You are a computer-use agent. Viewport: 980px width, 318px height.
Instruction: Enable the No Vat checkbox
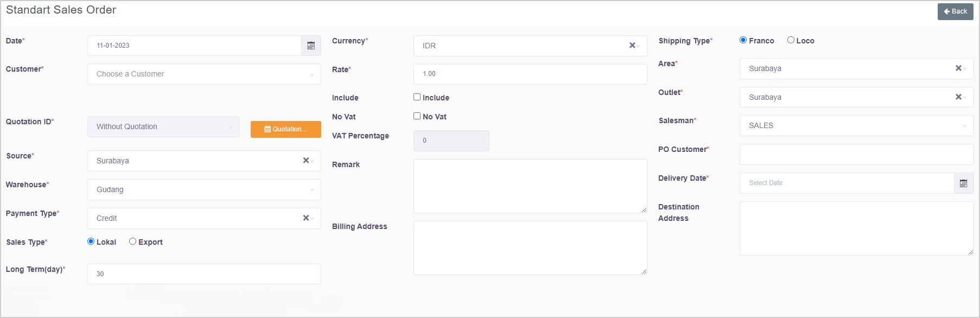[x=417, y=116]
